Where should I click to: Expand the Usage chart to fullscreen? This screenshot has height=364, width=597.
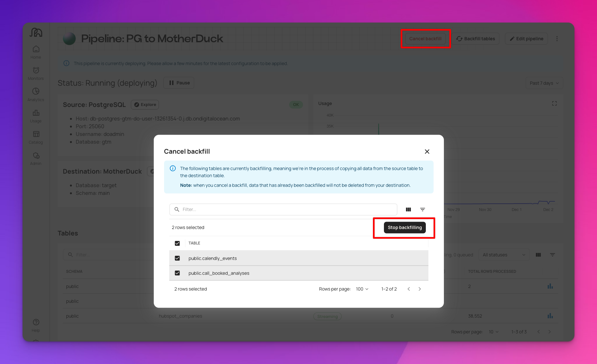[x=554, y=103]
